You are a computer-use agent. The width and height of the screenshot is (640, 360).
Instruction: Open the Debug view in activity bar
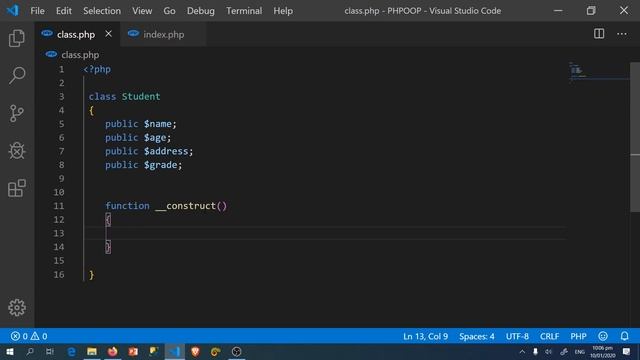(x=17, y=151)
